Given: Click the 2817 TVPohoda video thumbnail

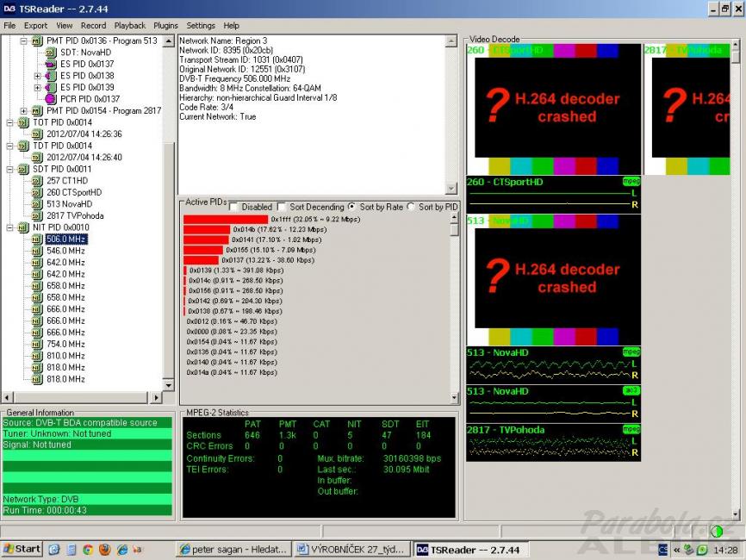Looking at the screenshot, I should point(687,109).
